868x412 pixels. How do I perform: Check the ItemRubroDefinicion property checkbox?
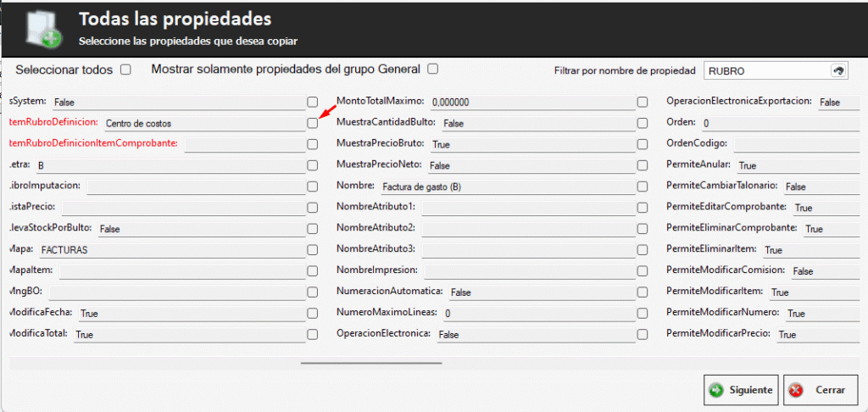(313, 123)
